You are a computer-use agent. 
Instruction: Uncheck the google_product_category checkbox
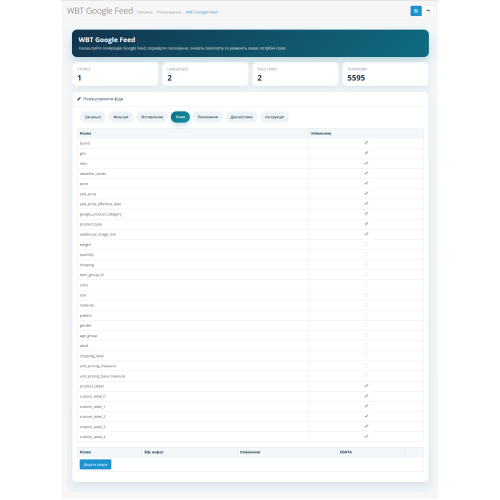pyautogui.click(x=366, y=214)
